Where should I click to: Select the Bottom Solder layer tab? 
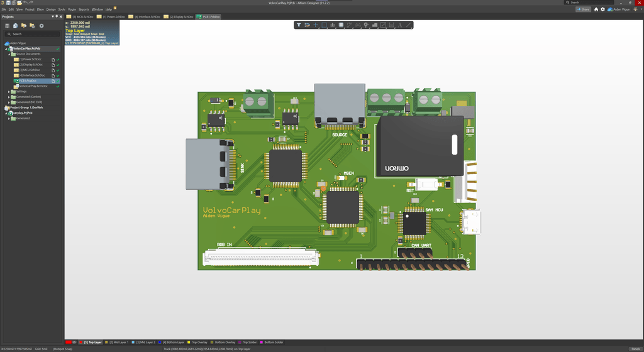[x=272, y=342]
